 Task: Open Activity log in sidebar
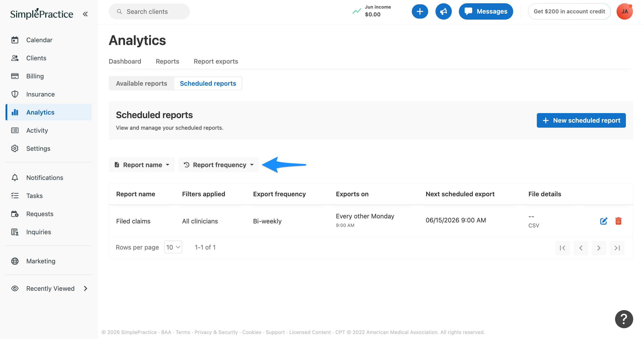49,130
